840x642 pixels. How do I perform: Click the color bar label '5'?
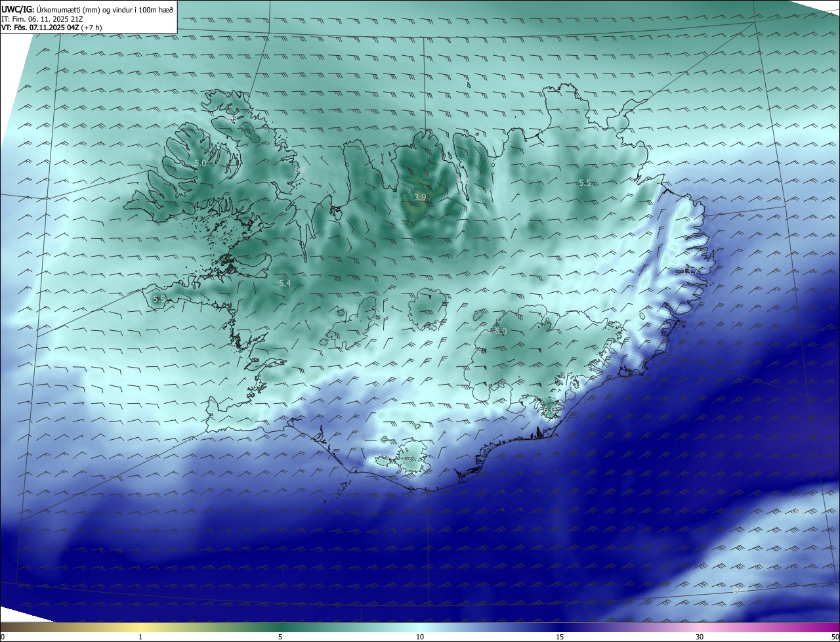(280, 637)
